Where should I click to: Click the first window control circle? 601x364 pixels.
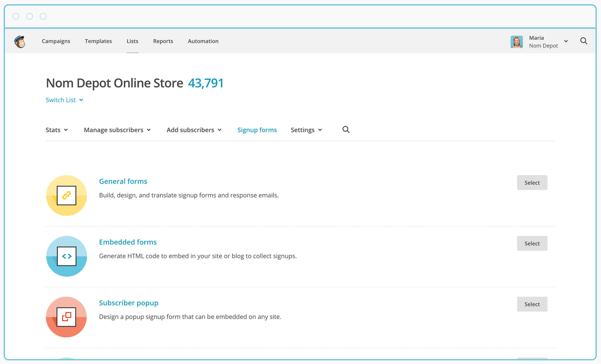click(16, 16)
